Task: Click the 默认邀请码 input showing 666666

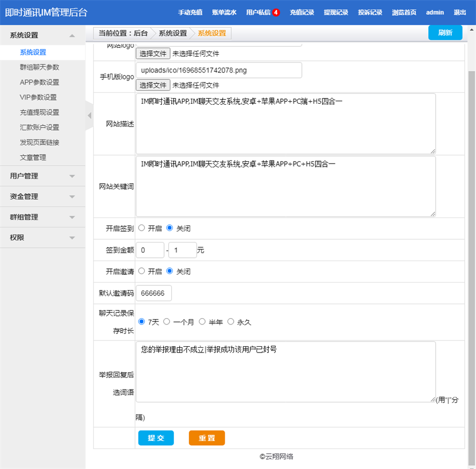Action: click(x=153, y=293)
